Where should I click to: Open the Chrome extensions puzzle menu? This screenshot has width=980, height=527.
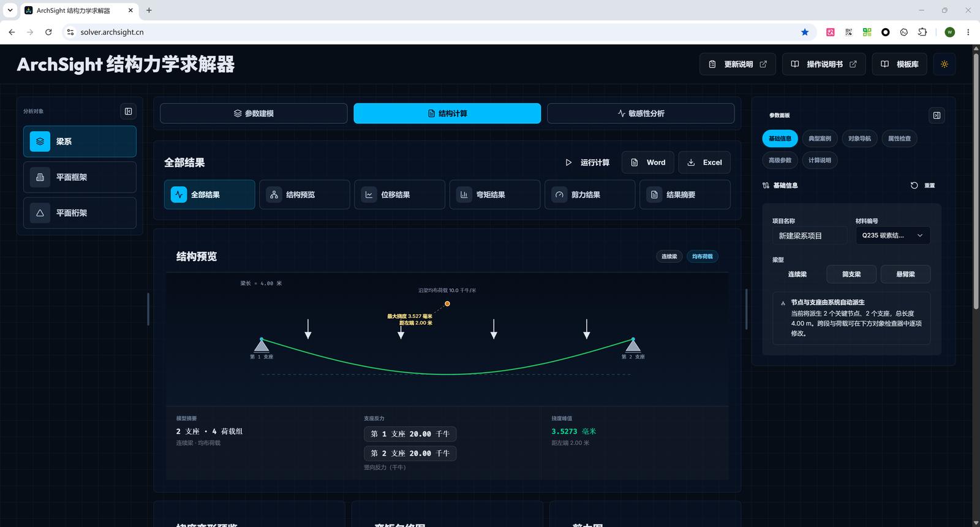pyautogui.click(x=922, y=32)
